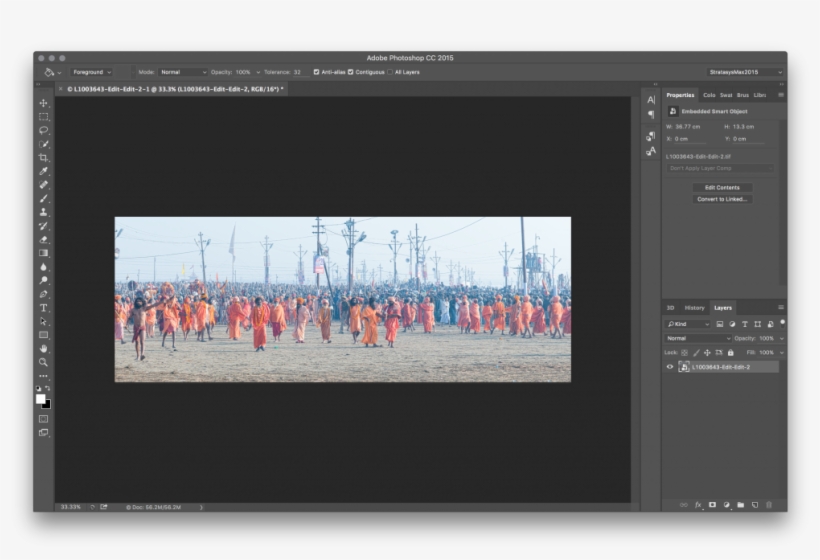This screenshot has height=560, width=820.
Task: Select the Healing Brush tool
Action: [x=44, y=185]
